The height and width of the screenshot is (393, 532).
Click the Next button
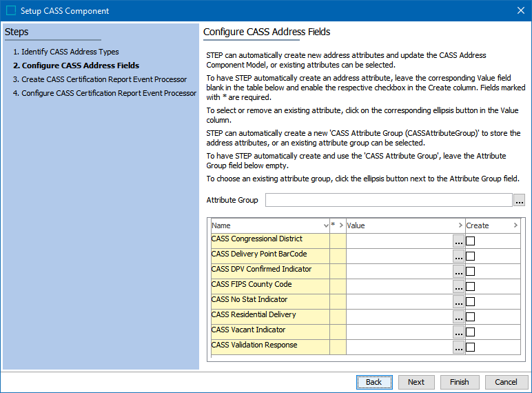pos(416,382)
